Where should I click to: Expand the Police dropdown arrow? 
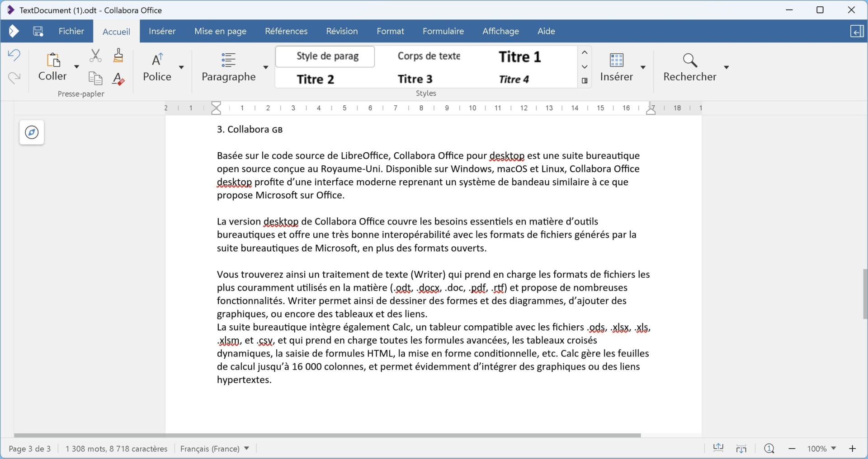(181, 67)
